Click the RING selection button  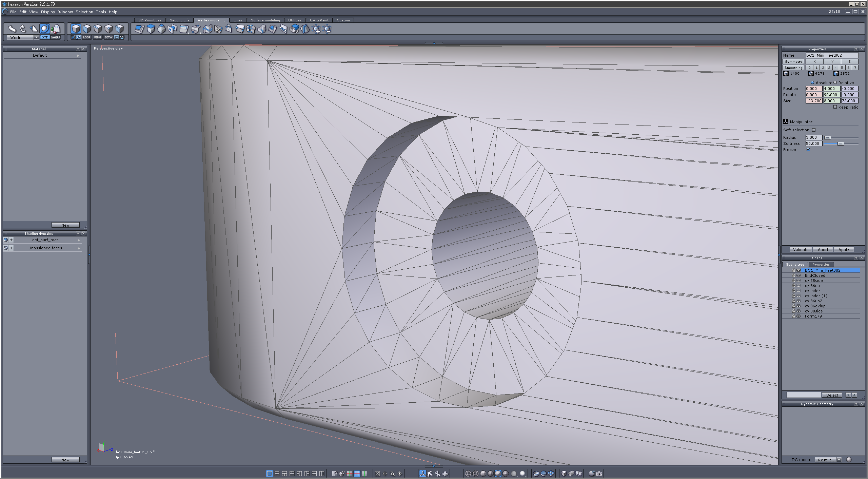pyautogui.click(x=98, y=37)
